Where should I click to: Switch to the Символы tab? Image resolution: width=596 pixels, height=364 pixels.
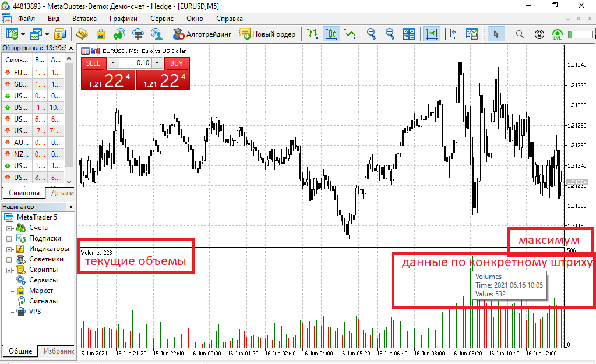[x=24, y=193]
